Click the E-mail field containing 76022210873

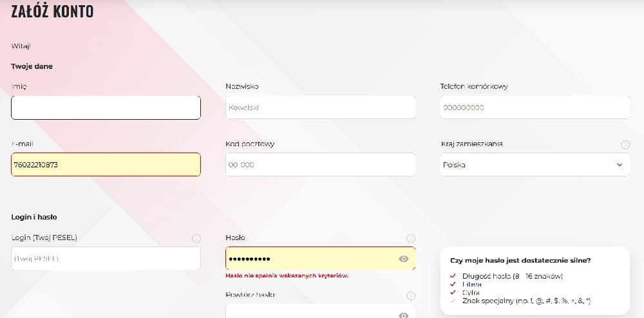click(106, 165)
